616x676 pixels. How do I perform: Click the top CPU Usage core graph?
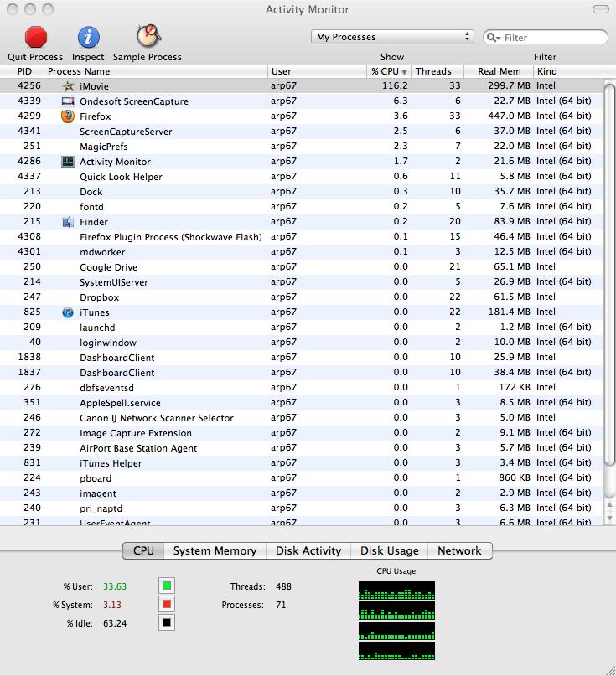coord(396,591)
